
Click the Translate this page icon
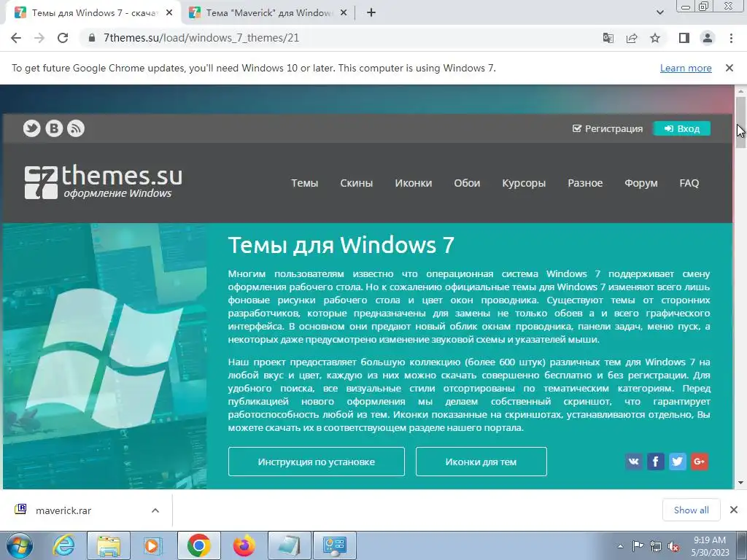(x=608, y=38)
